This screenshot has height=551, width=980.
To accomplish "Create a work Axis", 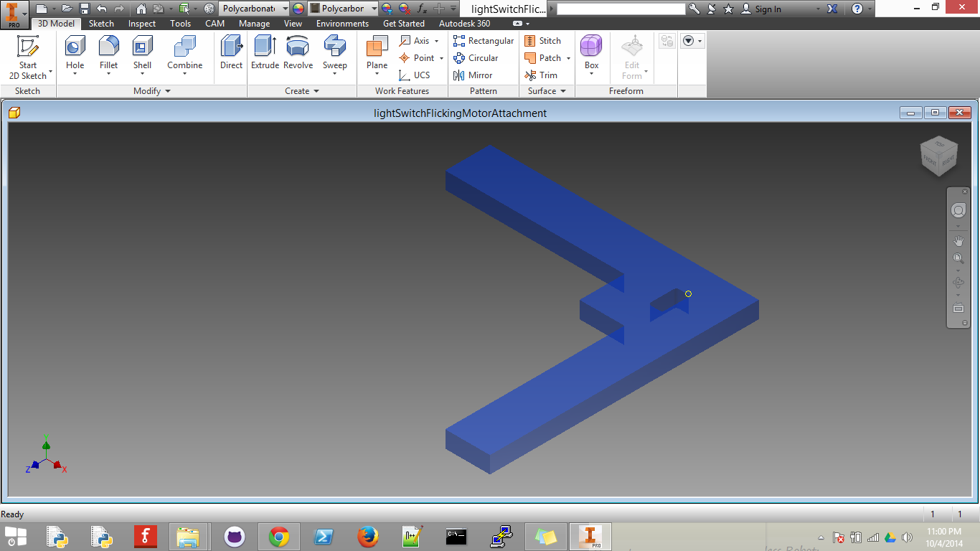I will (x=415, y=41).
